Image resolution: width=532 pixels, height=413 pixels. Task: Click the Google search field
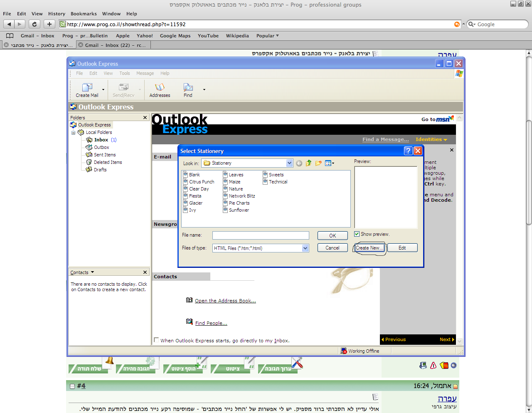tap(498, 25)
